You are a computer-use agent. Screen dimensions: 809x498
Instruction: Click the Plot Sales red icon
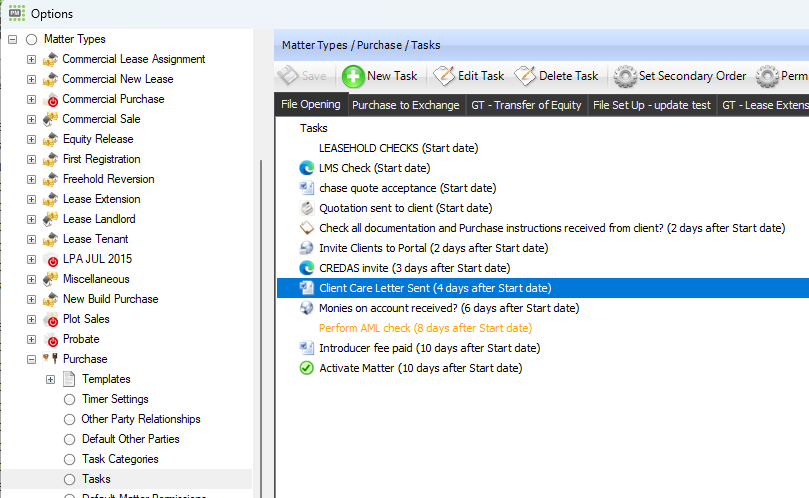tap(51, 320)
